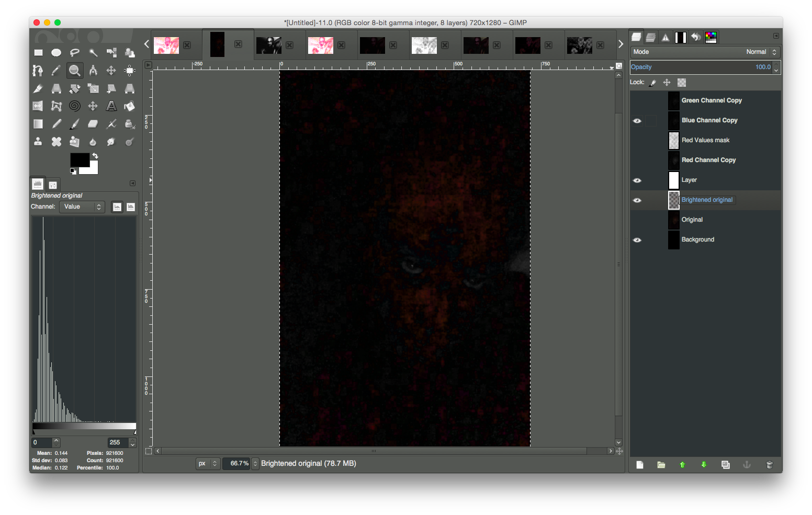Show next image tabs with right chevron
The height and width of the screenshot is (515, 812).
click(x=621, y=44)
